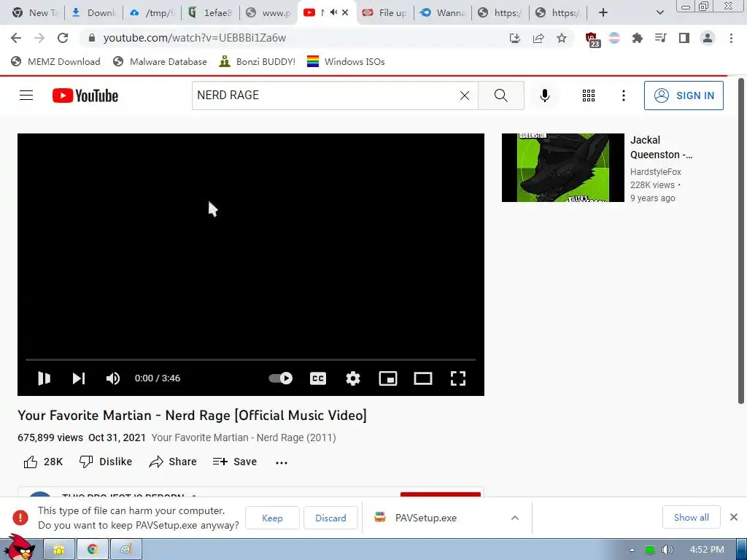Click the Dislike button
The height and width of the screenshot is (560, 747).
click(105, 462)
